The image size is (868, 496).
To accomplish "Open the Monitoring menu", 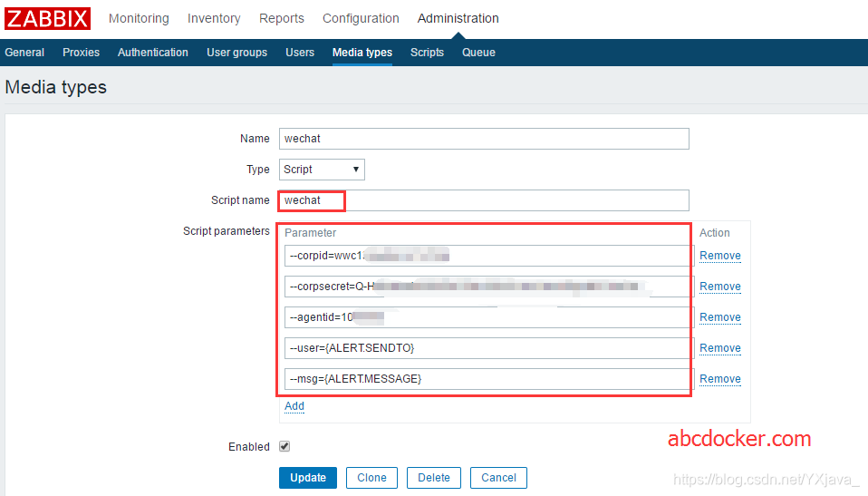I will pos(139,18).
